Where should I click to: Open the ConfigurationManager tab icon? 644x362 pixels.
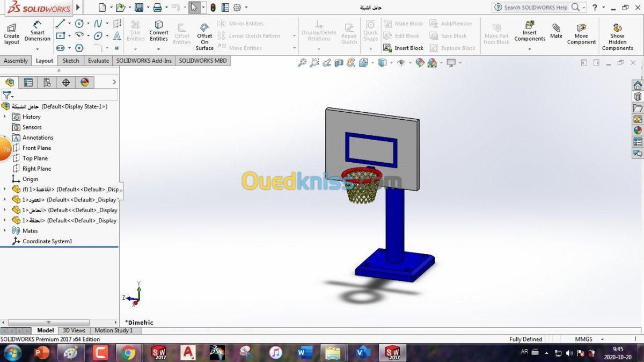tap(47, 82)
